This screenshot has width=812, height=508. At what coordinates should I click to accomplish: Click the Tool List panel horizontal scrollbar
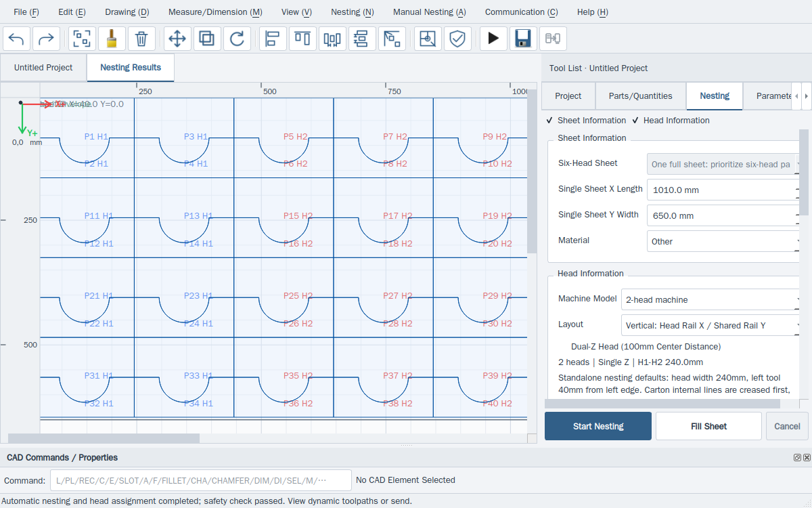pyautogui.click(x=662, y=404)
